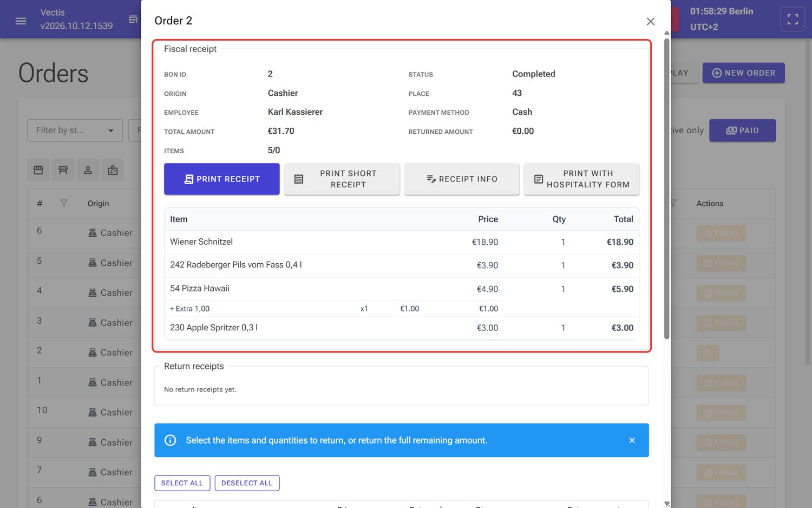This screenshot has height=508, width=812.
Task: Click Print Short Receipt button
Action: (x=342, y=179)
